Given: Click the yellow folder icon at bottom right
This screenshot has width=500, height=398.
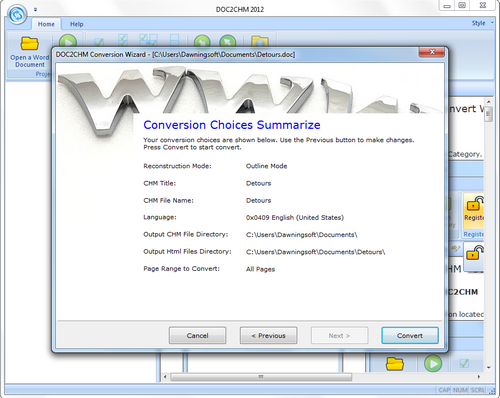Looking at the screenshot, I should [395, 364].
